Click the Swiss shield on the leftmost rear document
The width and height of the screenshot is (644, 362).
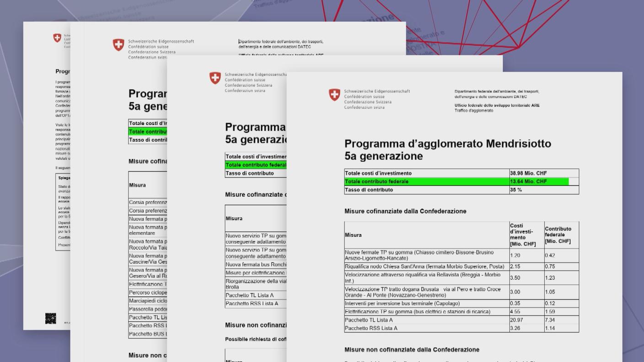[x=57, y=38]
